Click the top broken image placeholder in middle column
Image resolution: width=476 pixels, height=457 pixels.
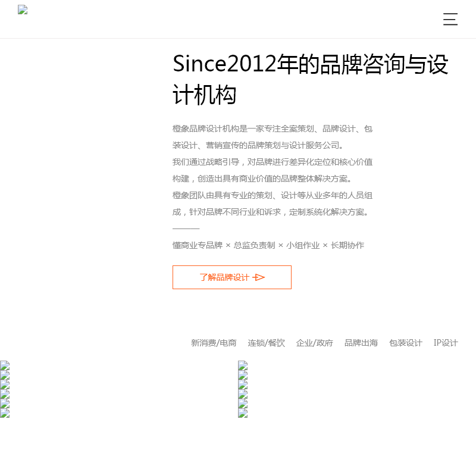[242, 364]
